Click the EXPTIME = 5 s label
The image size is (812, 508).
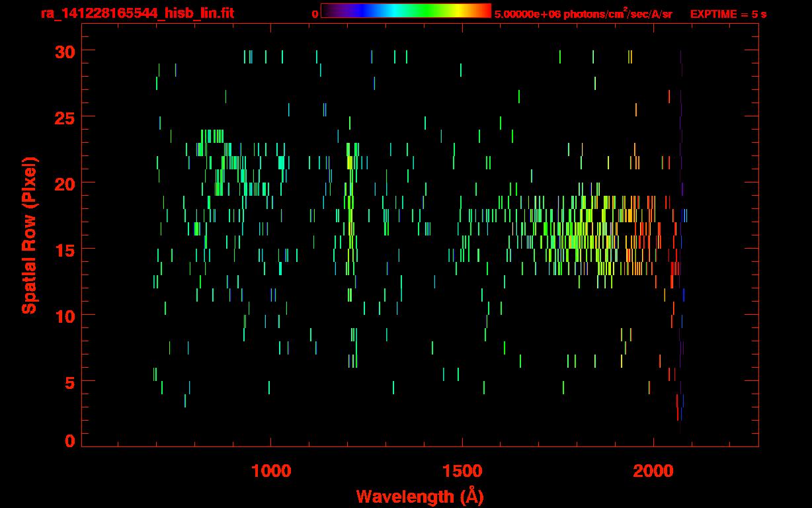click(x=729, y=14)
